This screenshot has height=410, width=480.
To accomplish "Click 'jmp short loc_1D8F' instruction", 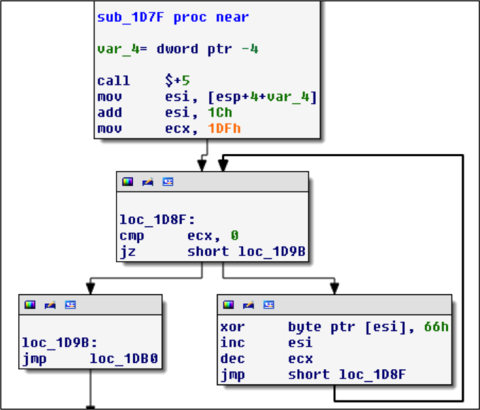I will point(313,375).
